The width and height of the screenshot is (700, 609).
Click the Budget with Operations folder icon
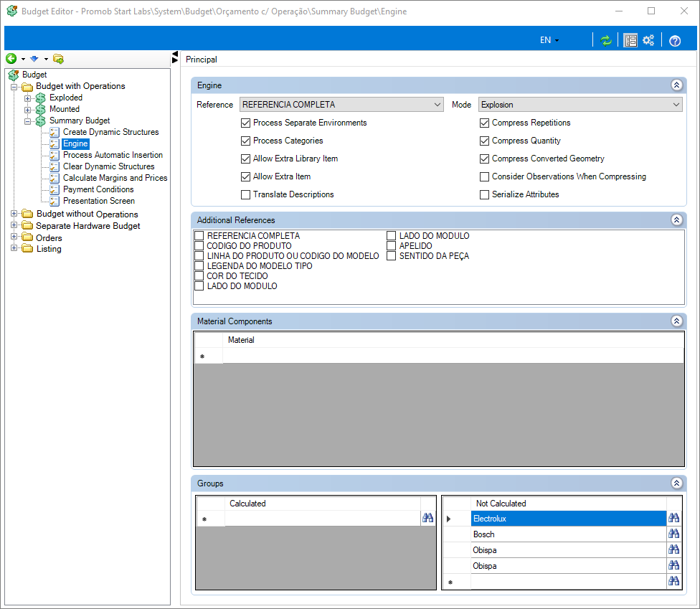tap(27, 87)
